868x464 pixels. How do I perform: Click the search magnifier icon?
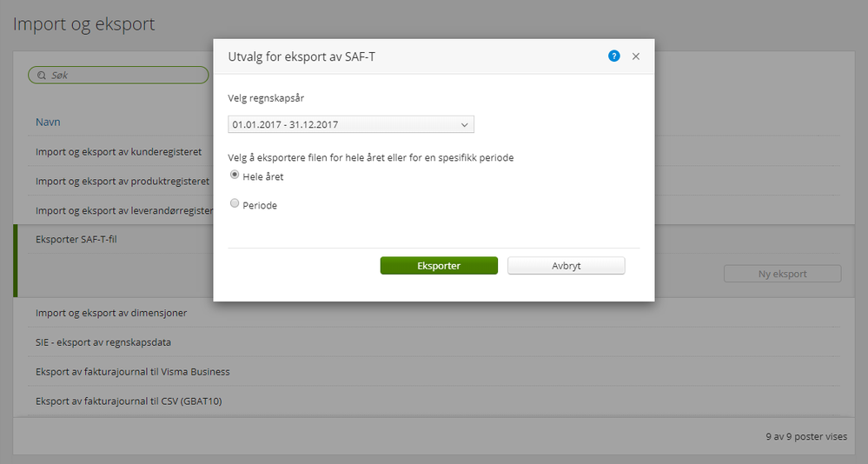click(41, 76)
